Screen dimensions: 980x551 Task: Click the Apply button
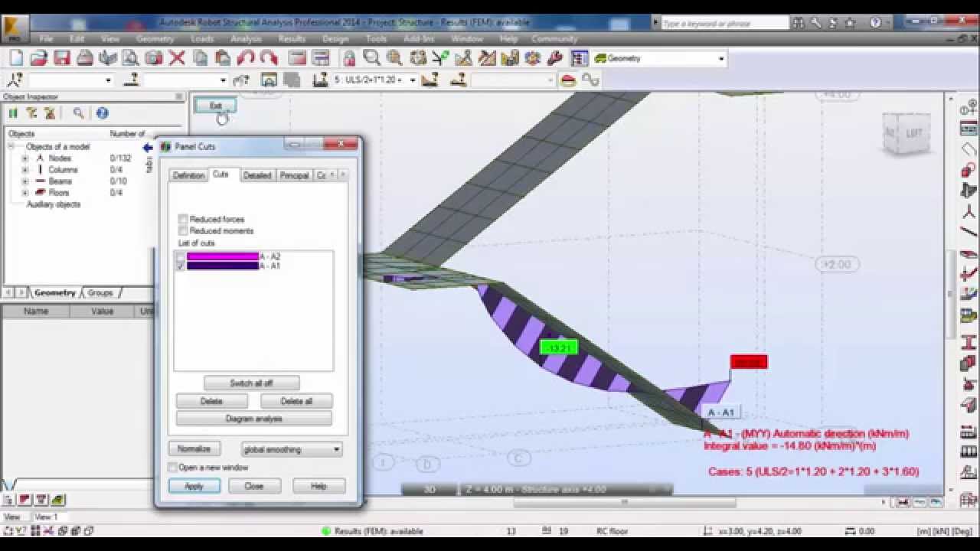tap(194, 486)
